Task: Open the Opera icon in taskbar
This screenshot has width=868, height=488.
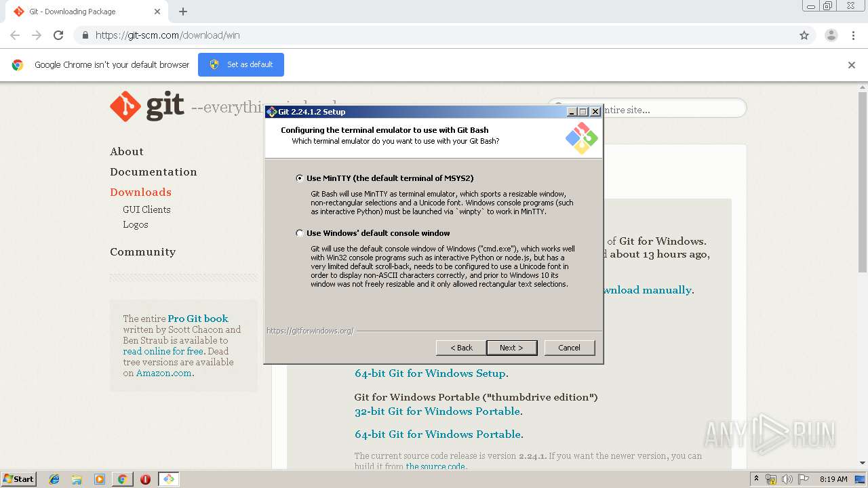Action: pos(145,479)
